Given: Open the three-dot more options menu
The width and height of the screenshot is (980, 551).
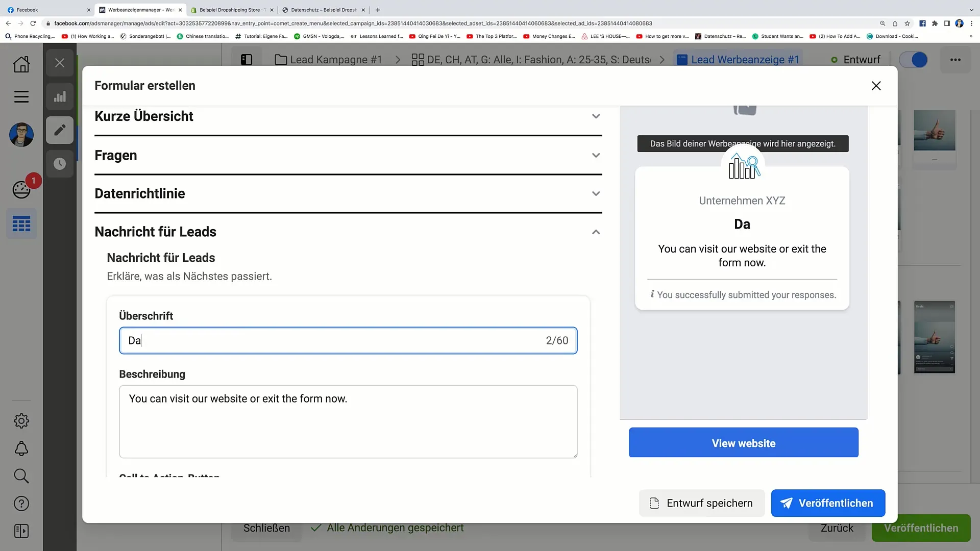Looking at the screenshot, I should pyautogui.click(x=955, y=60).
